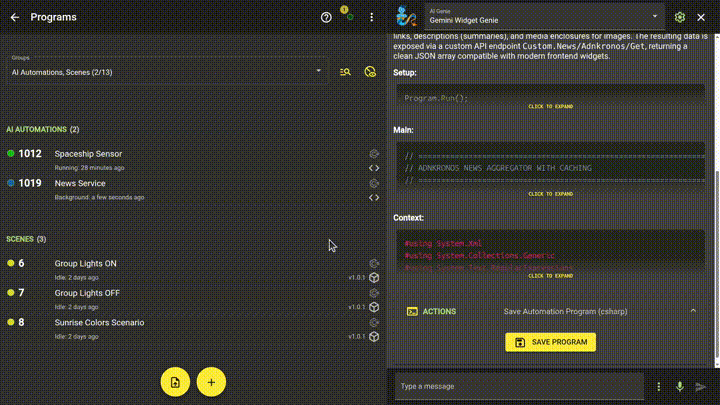Click the Actions terminal icon

412,312
